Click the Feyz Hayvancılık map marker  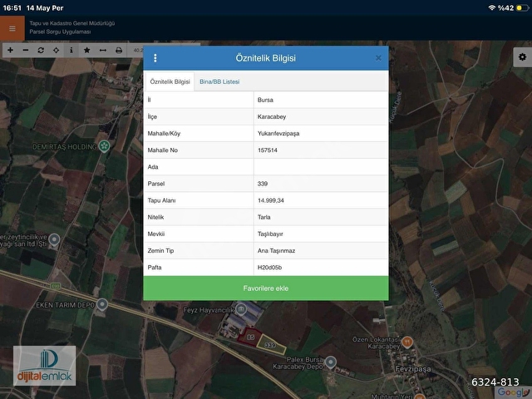click(x=241, y=309)
